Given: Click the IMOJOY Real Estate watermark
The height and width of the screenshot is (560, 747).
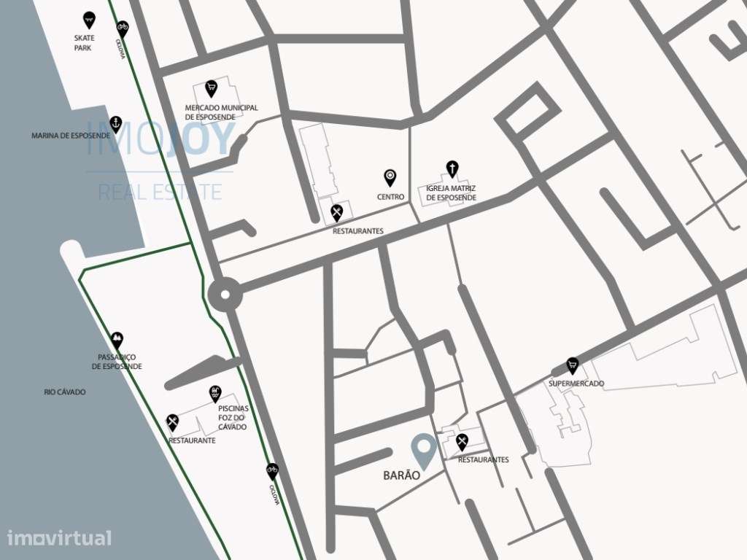Looking at the screenshot, I should click(x=160, y=160).
